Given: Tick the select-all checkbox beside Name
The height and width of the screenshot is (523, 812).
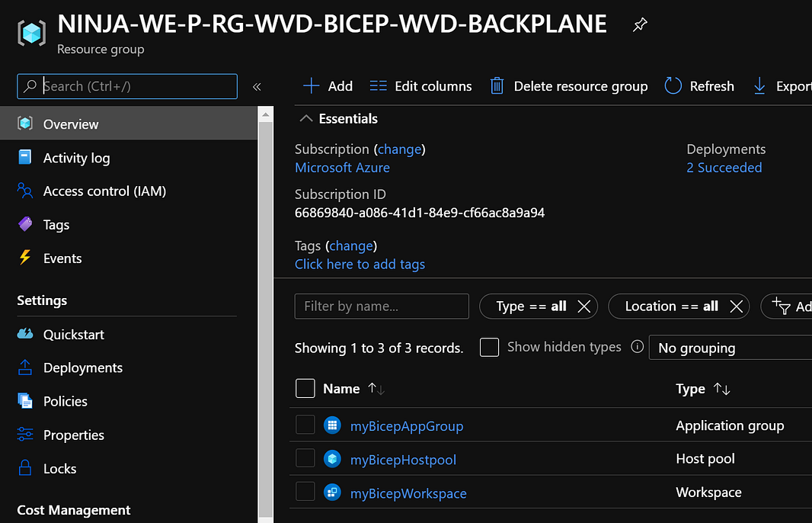Looking at the screenshot, I should 305,388.
